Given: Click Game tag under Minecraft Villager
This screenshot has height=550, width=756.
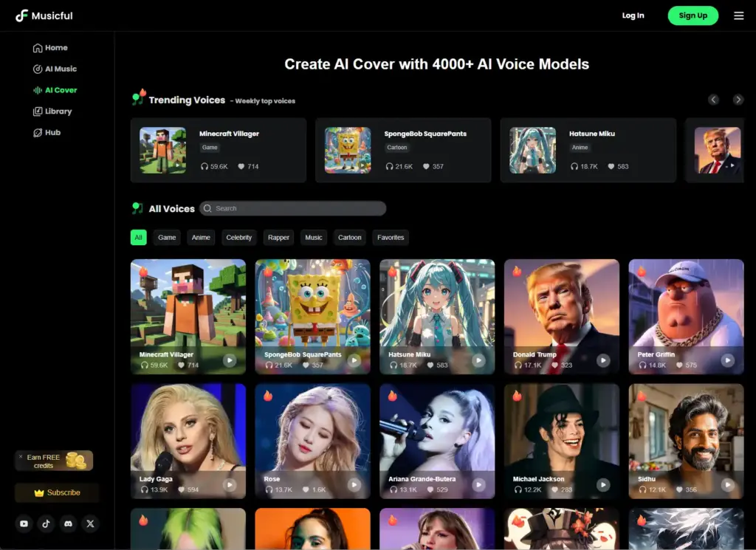Looking at the screenshot, I should (x=210, y=148).
